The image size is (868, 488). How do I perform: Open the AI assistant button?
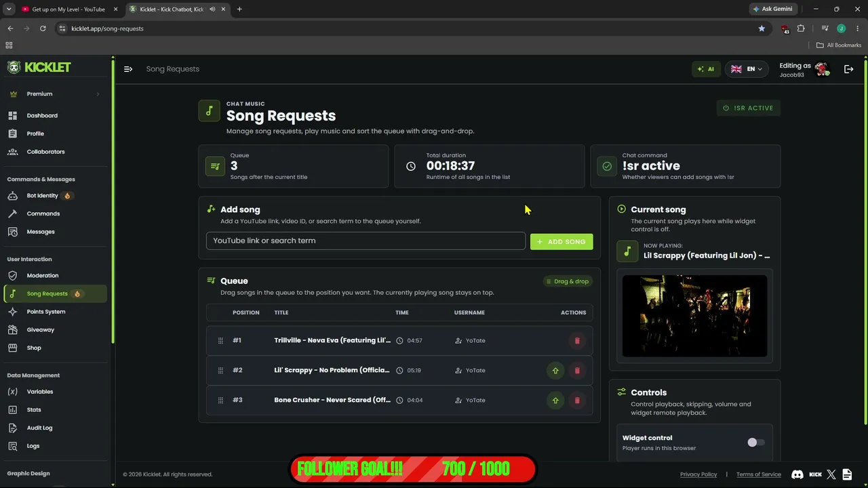pyautogui.click(x=706, y=69)
